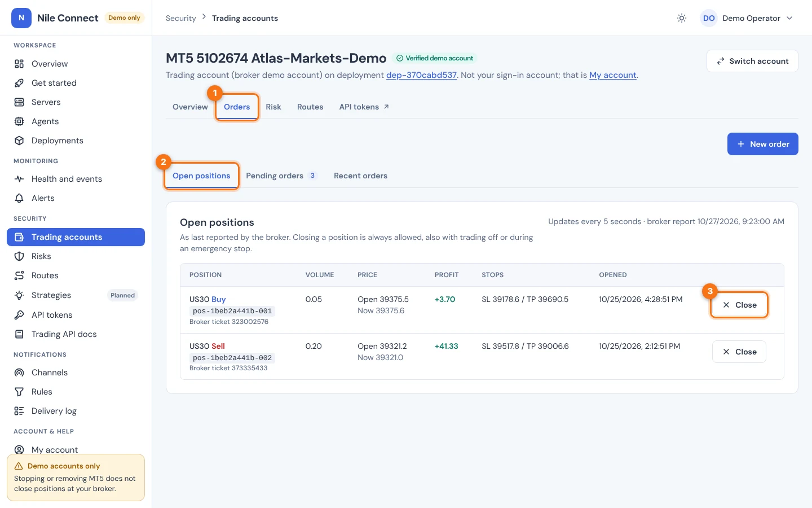Viewport: 812px width, 508px height.
Task: Follow the dep-370cabd537 deployment link
Action: pyautogui.click(x=421, y=75)
